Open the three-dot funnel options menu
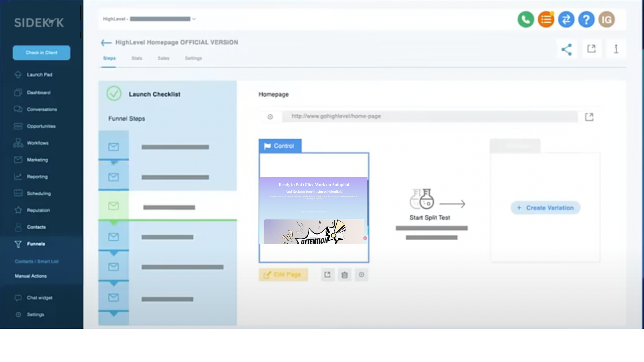Viewport: 644px width, 362px height. (x=616, y=49)
